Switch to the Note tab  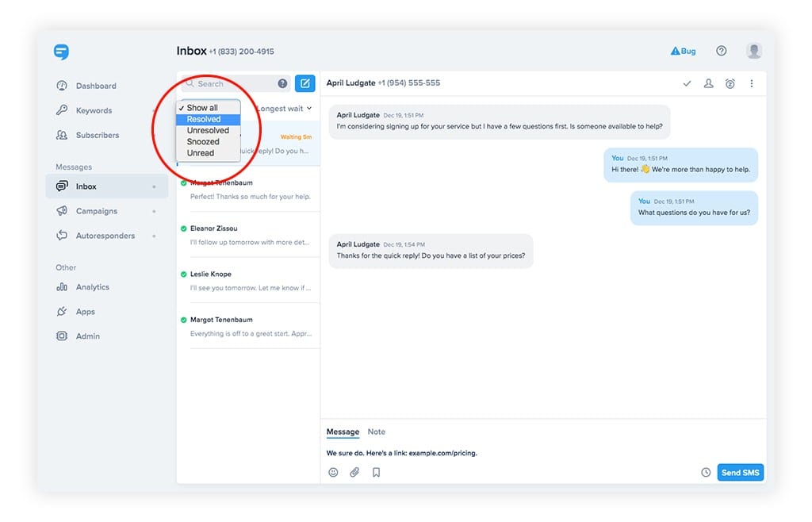click(376, 432)
